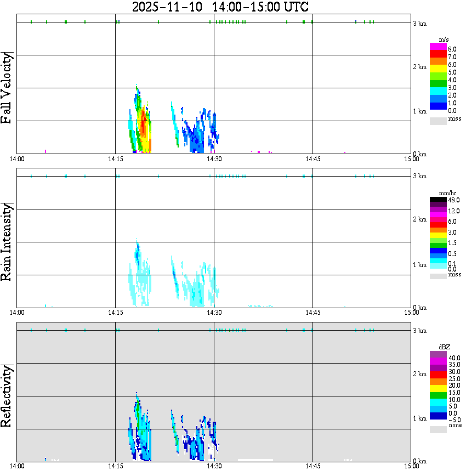Image resolution: width=466 pixels, height=476 pixels.
Task: Click the 'Rain Intensity' axis label
Action: pyautogui.click(x=7, y=242)
